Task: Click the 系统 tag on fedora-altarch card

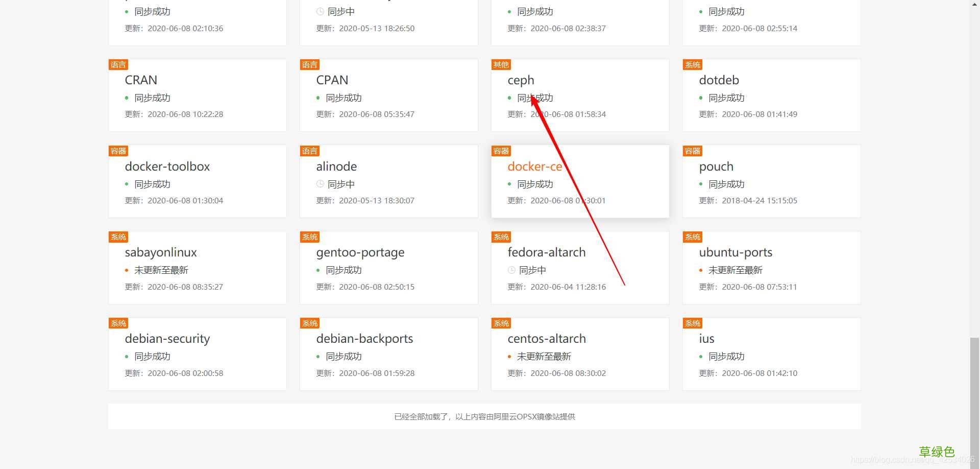Action: tap(501, 237)
